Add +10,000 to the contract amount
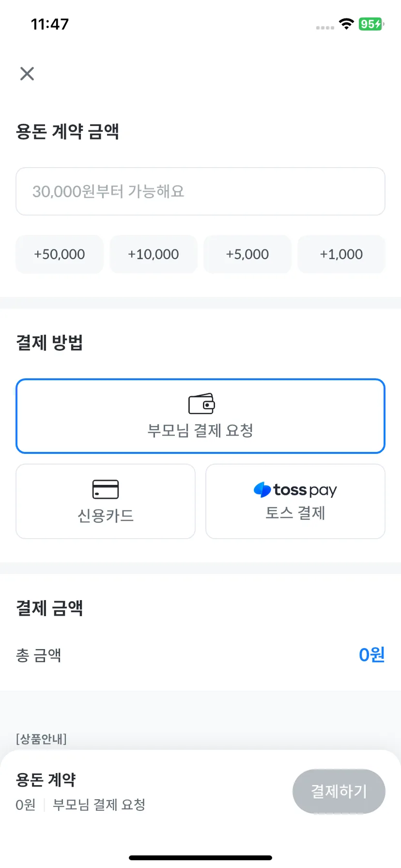This screenshot has height=868, width=401. pyautogui.click(x=154, y=254)
